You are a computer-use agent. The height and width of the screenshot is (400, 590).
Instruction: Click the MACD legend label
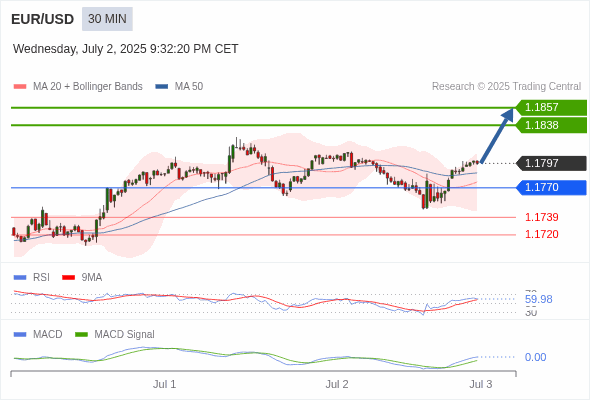click(48, 335)
